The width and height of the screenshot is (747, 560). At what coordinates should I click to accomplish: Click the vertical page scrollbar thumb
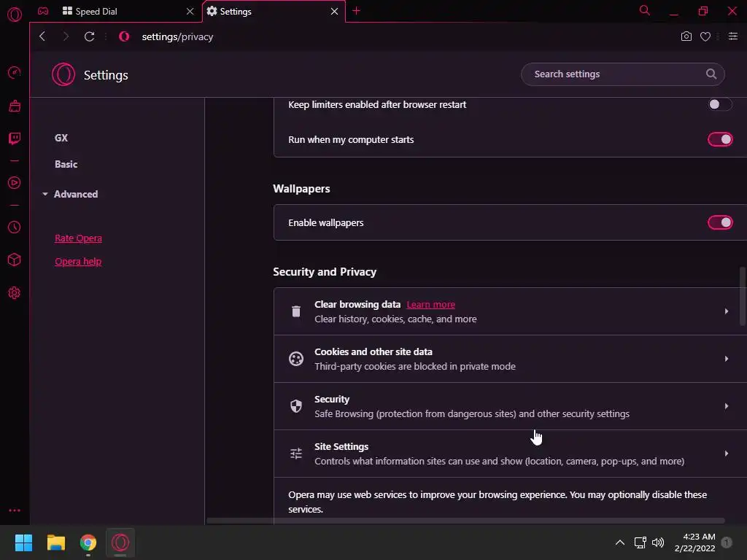(742, 296)
